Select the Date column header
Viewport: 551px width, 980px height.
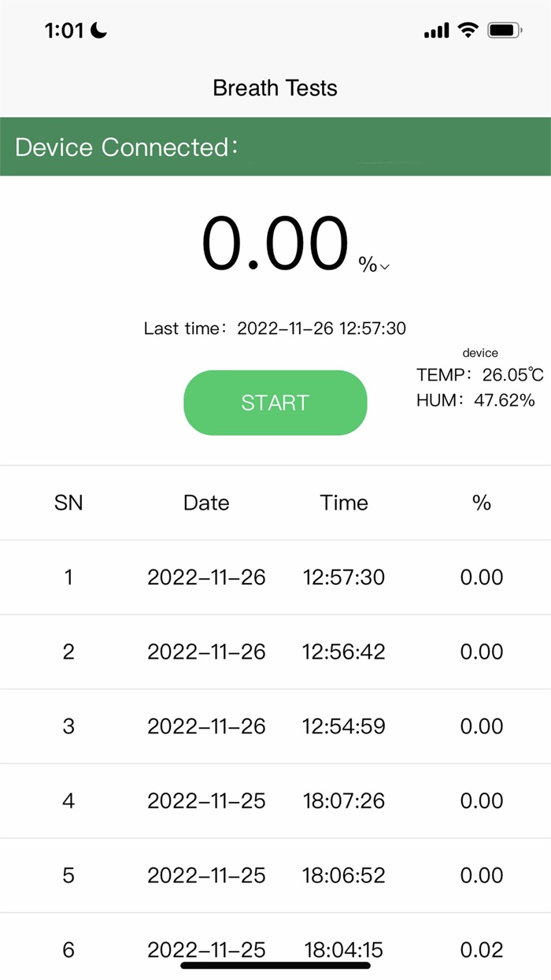click(x=206, y=502)
